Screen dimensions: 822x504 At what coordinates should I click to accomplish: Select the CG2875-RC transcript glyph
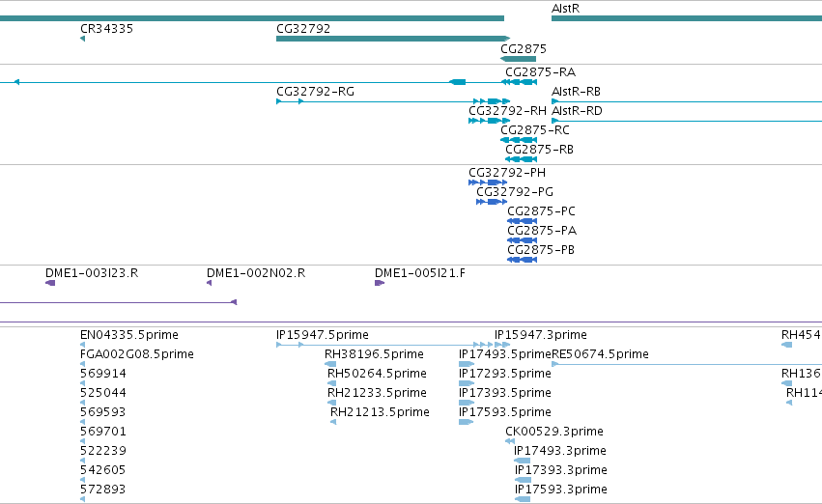point(519,140)
